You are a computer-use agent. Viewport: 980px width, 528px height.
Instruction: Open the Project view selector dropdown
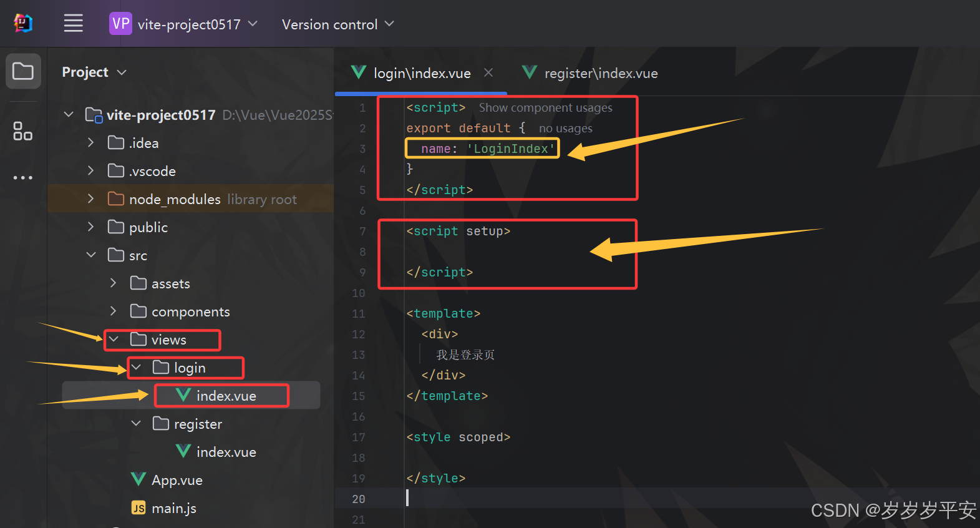point(94,72)
